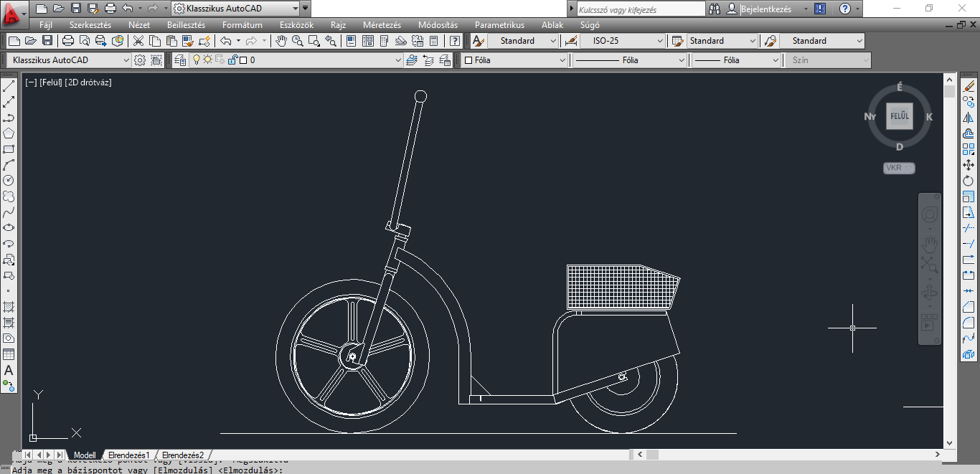This screenshot has width=980, height=474.
Task: Select the Spline tool
Action: click(9, 212)
